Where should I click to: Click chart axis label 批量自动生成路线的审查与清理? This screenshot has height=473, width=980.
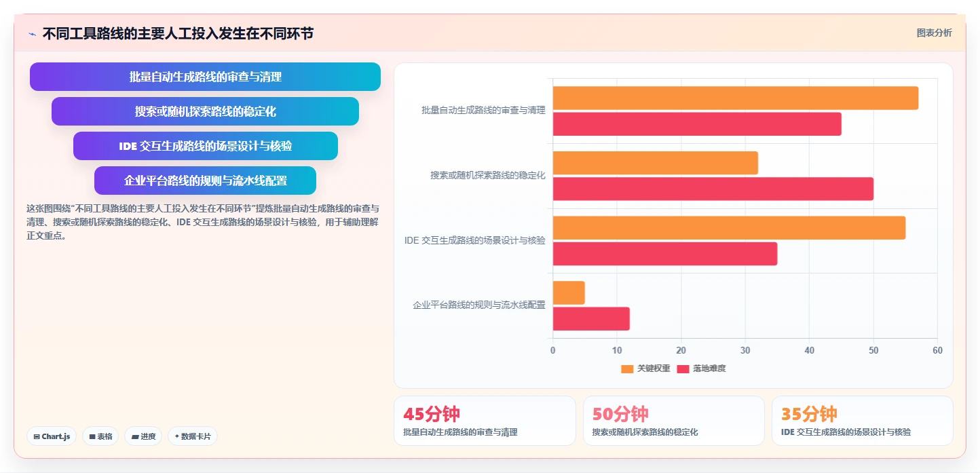click(483, 110)
